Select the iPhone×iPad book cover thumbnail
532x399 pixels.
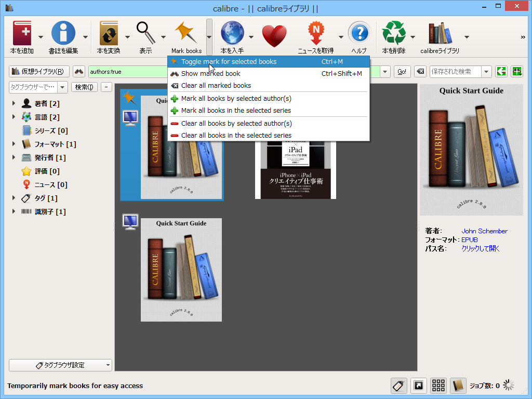296,170
